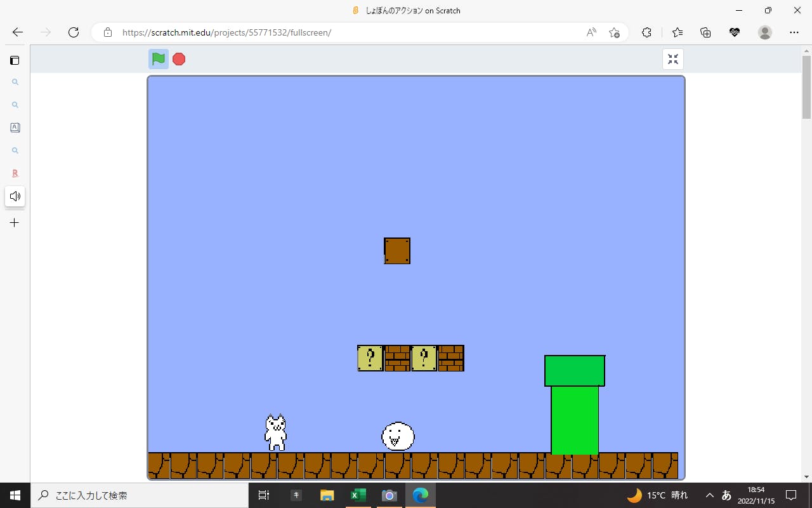Select the active tab with speaker icon
This screenshot has width=812, height=508.
15,196
